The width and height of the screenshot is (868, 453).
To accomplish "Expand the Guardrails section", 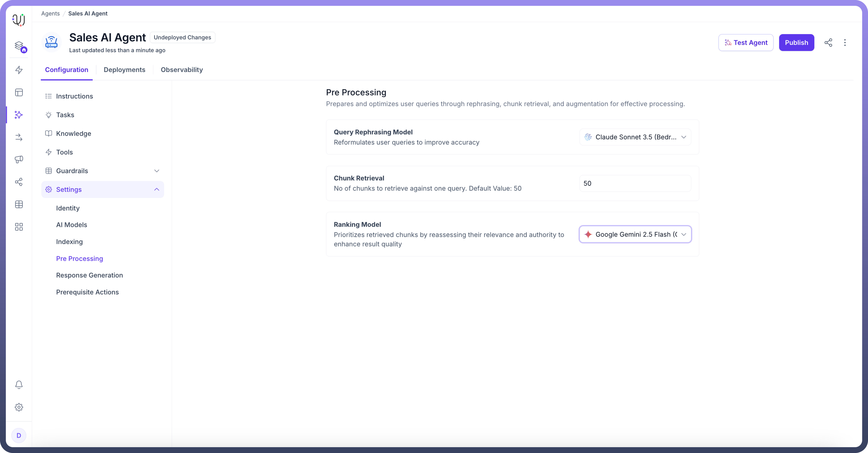I will coord(156,171).
